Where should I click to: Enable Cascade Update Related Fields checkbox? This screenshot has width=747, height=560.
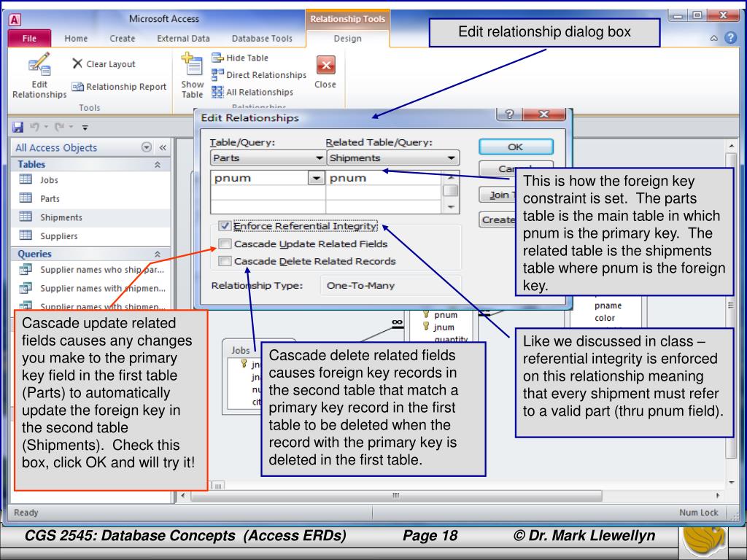225,244
